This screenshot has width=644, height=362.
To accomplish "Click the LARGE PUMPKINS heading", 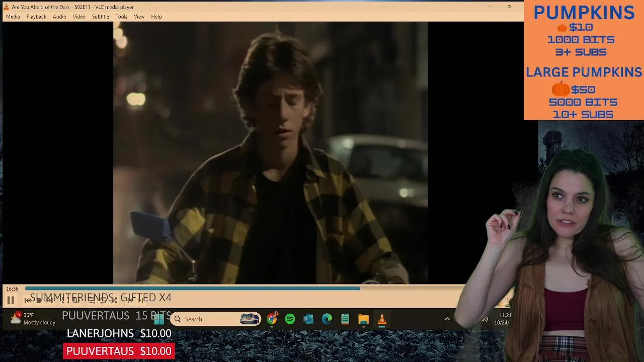I will coord(584,72).
